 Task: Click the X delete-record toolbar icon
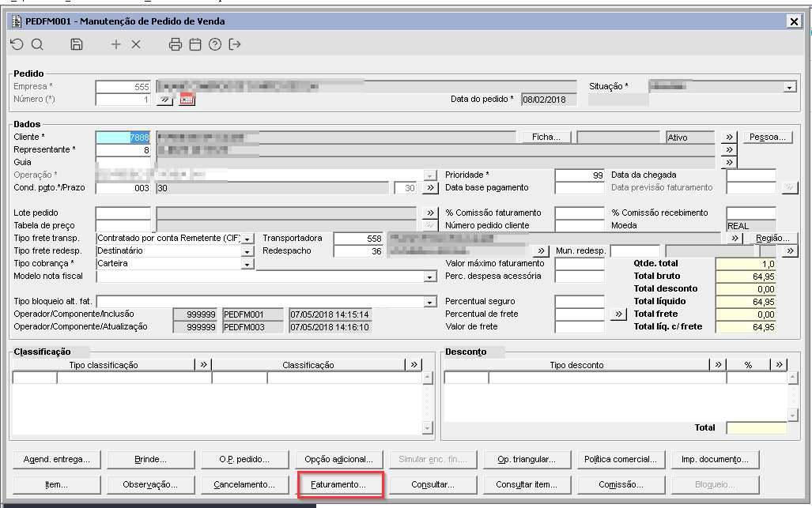(x=136, y=44)
